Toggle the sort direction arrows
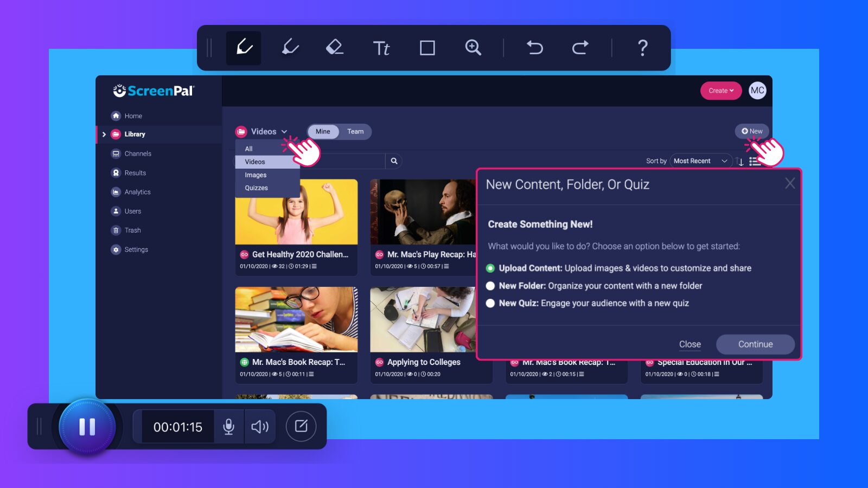Viewport: 868px width, 488px height. [739, 162]
